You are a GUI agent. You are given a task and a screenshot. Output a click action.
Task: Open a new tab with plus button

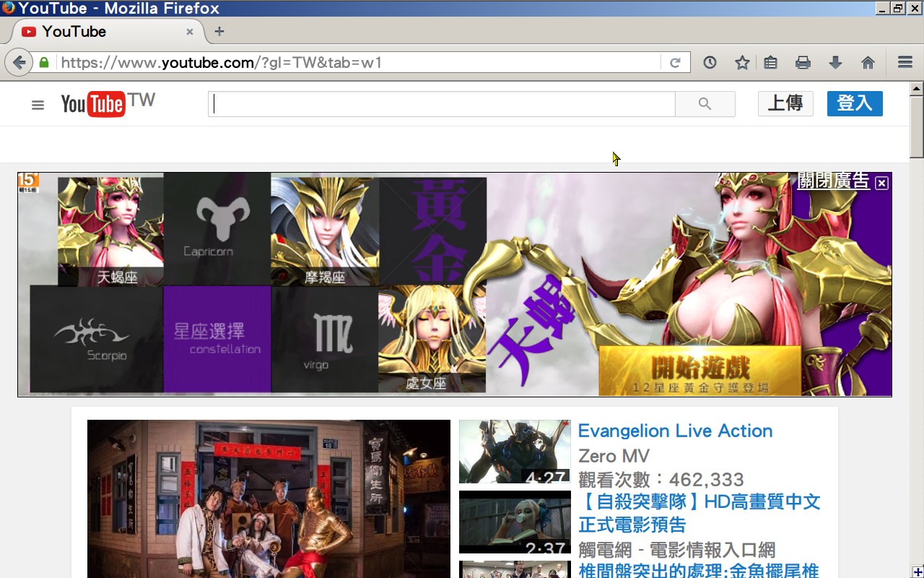tap(219, 32)
